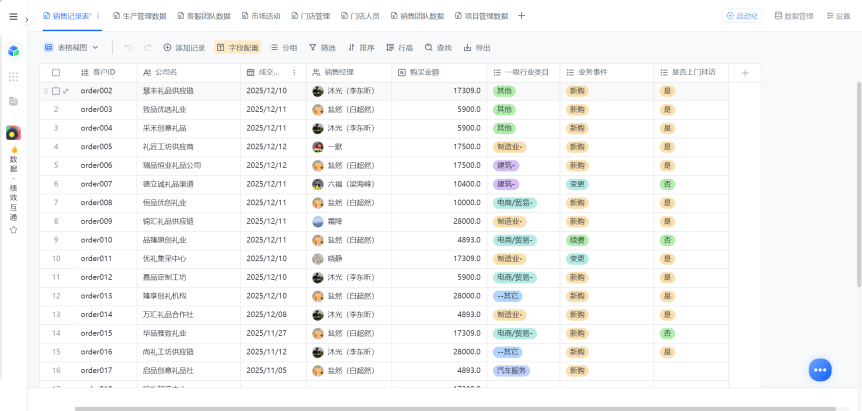Select date cell 2025/11/27
This screenshot has width=862, height=411.
click(x=273, y=333)
